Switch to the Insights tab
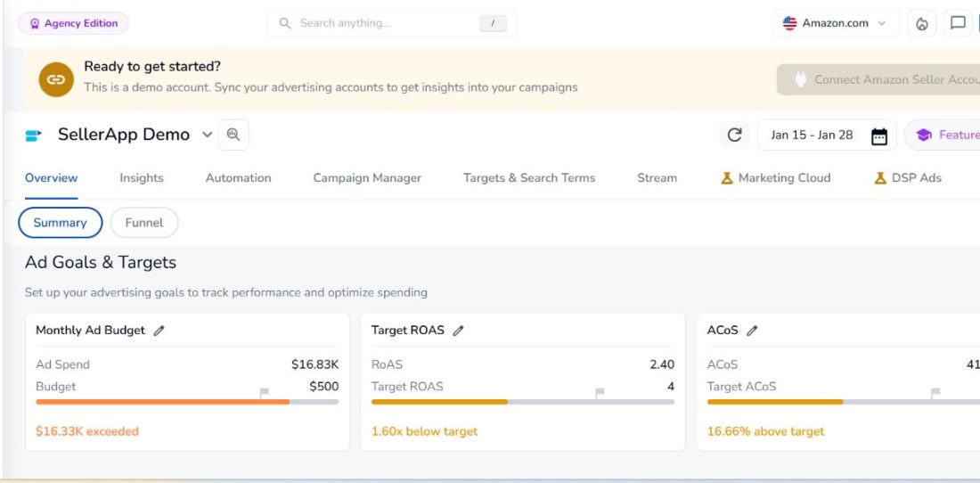This screenshot has width=980, height=483. coord(142,178)
